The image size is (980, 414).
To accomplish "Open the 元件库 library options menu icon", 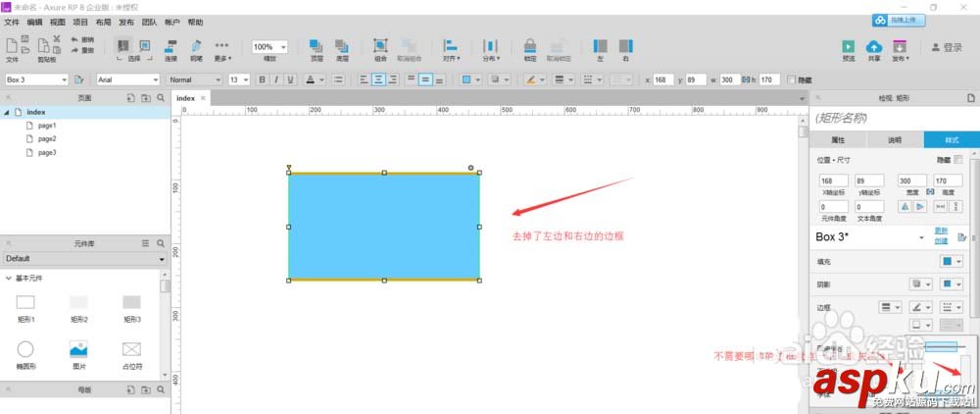I will point(146,243).
